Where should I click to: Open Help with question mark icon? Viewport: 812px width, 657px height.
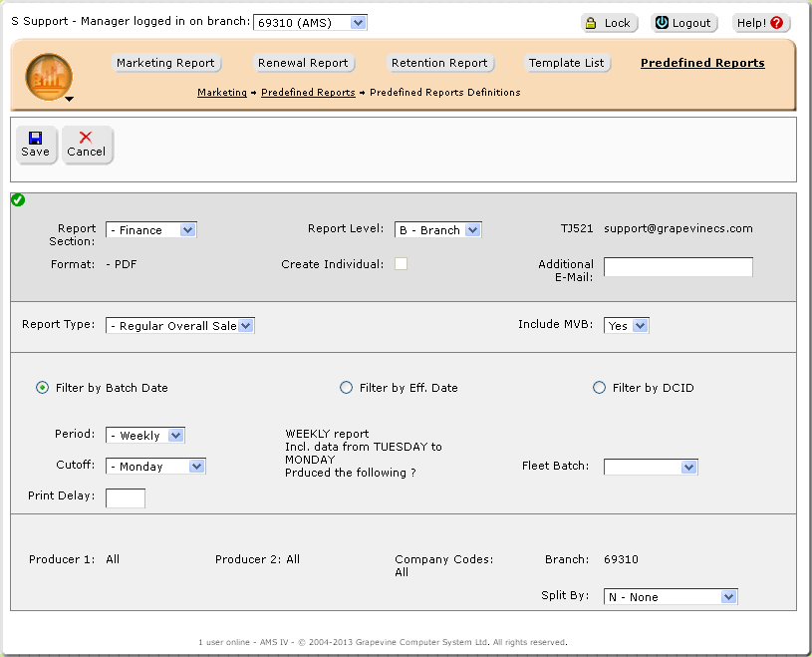pyautogui.click(x=762, y=23)
